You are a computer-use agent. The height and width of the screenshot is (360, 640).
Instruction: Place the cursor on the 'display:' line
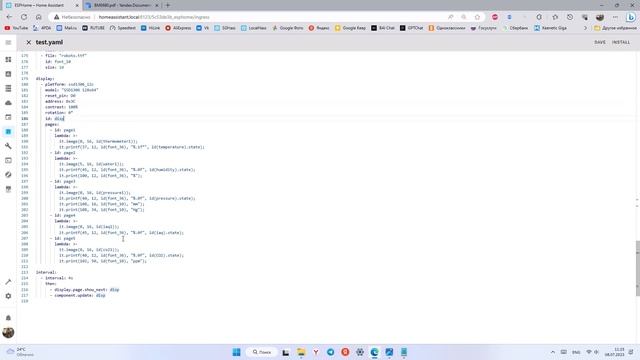coord(45,78)
